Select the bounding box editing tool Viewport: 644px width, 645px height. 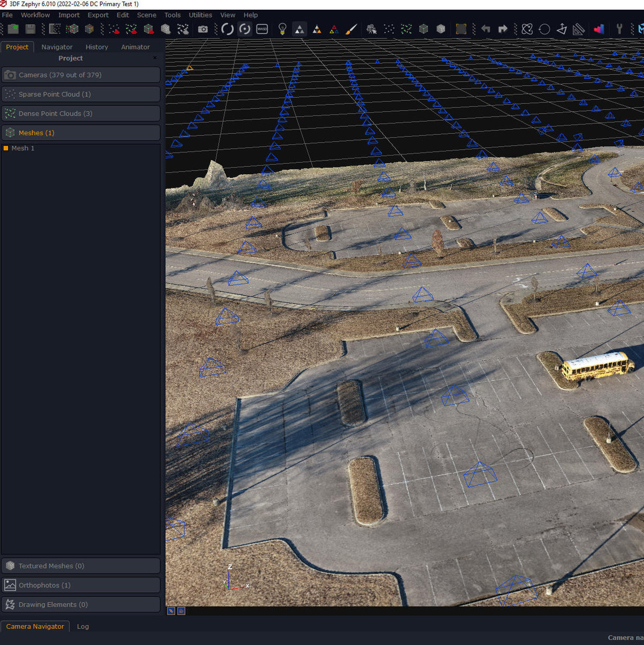tap(460, 29)
